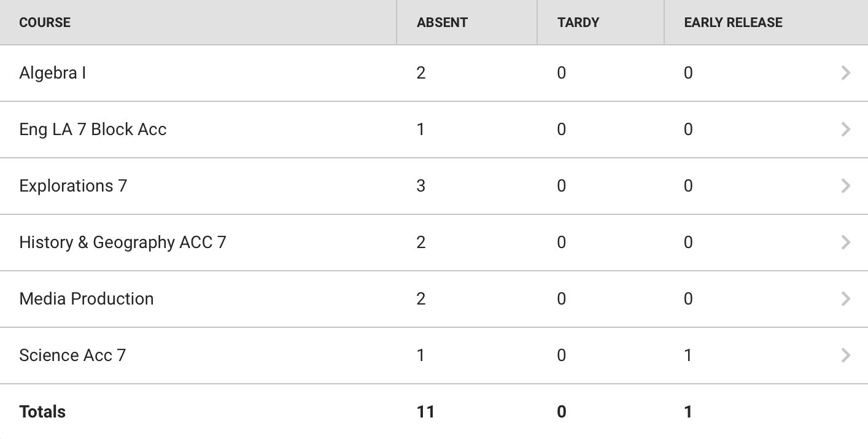Select the Totals row label
Screen dimensions: 868x439
click(42, 412)
